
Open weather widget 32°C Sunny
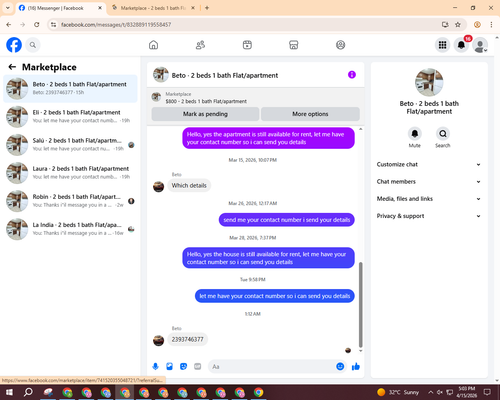pyautogui.click(x=398, y=392)
